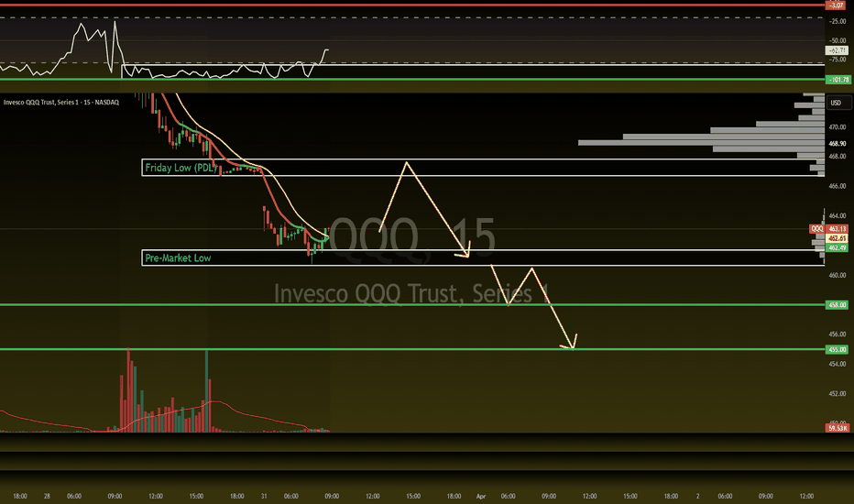Click the green 462.49 price label

[838, 247]
